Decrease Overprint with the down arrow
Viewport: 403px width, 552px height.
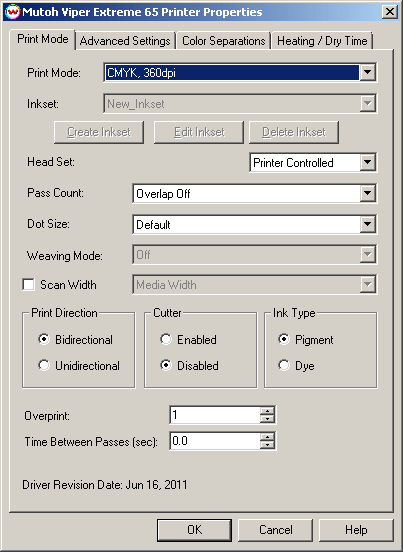(267, 419)
